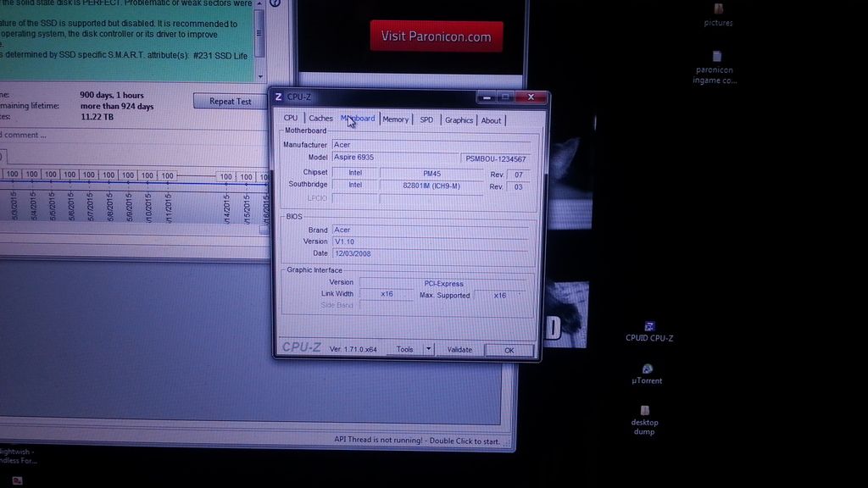The width and height of the screenshot is (868, 488).
Task: Click the PCI-Express version field
Action: (x=443, y=283)
